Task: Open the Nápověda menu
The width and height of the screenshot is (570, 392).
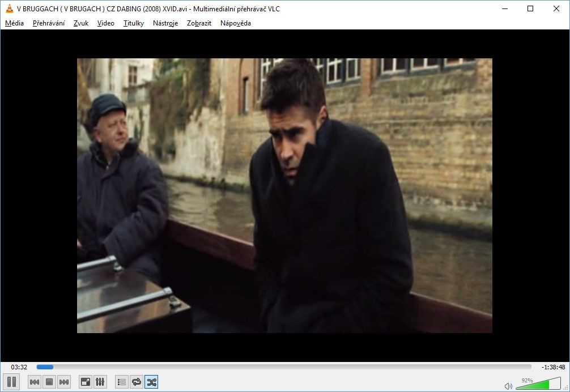Action: pos(236,23)
